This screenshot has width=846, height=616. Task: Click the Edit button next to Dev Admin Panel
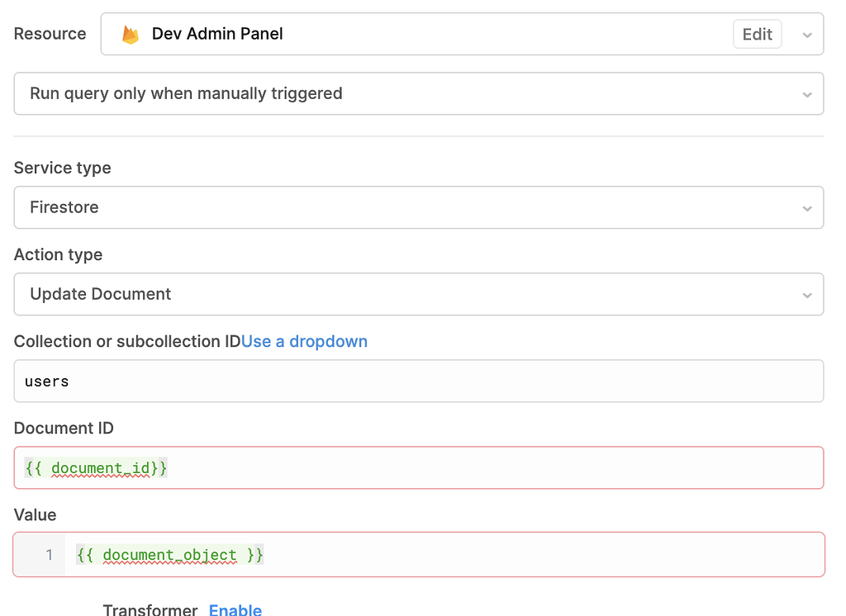[757, 34]
